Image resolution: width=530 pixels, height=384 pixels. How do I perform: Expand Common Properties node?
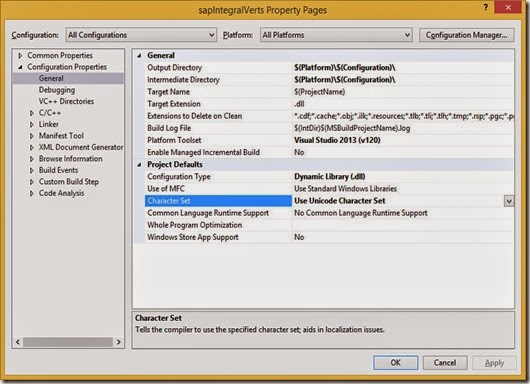coord(20,55)
